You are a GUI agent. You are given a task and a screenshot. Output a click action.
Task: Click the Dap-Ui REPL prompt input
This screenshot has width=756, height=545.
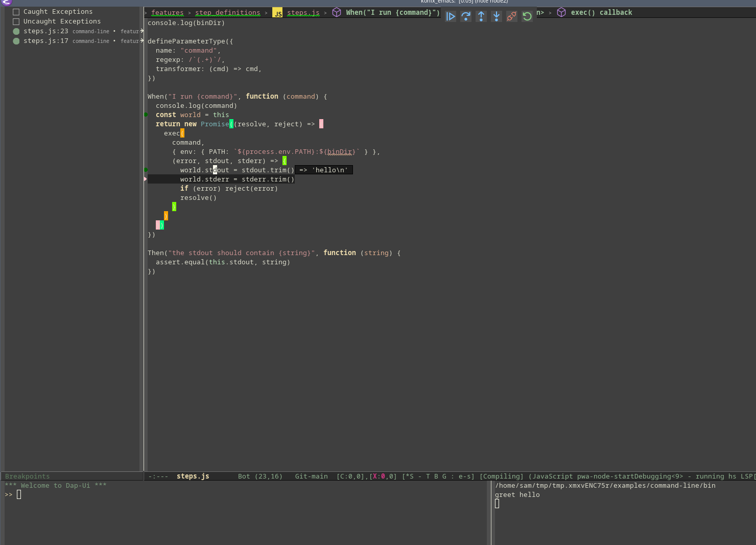click(x=19, y=495)
